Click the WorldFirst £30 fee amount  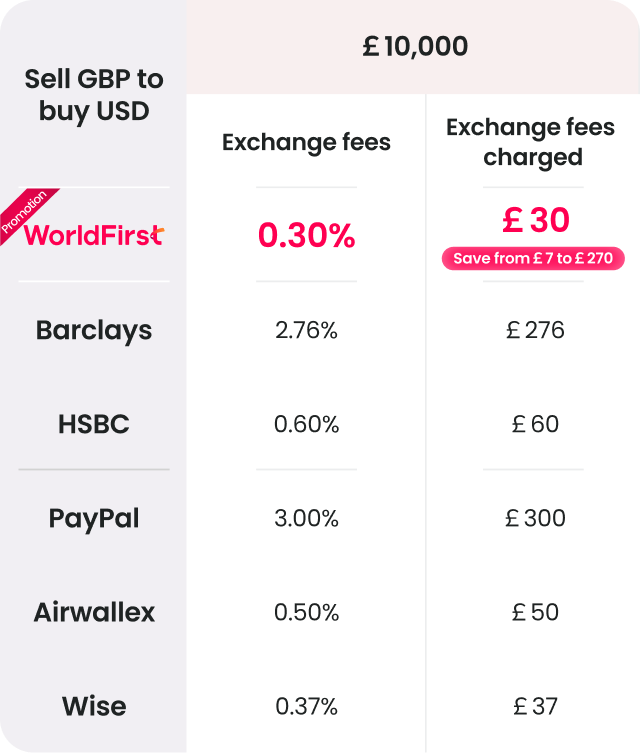pos(535,221)
